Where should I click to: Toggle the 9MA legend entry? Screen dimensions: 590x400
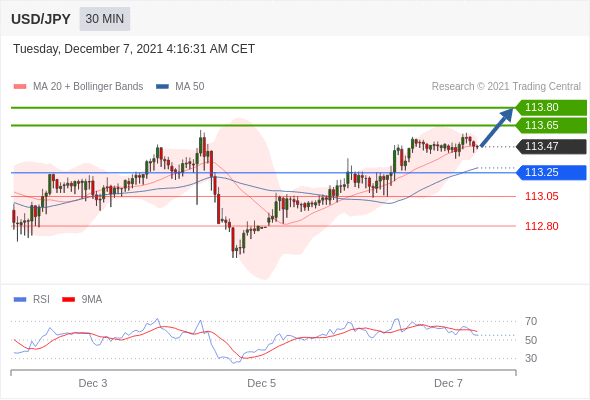82,300
